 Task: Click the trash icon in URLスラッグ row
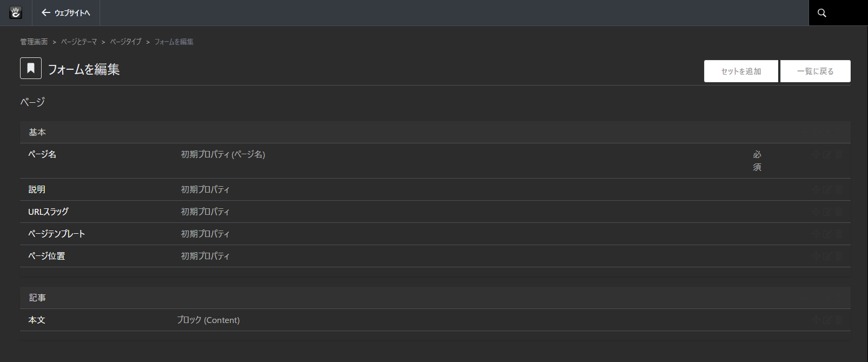pyautogui.click(x=839, y=212)
